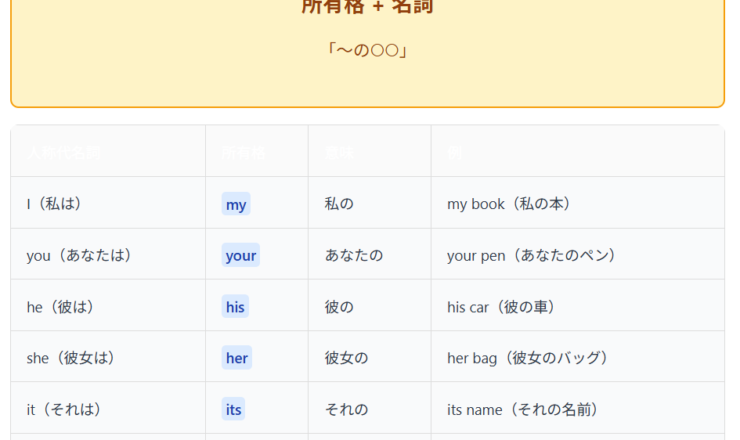Screen dimensions: 740x440
Task: Select the cell 'she（彼女は）'
Action: [x=108, y=357]
